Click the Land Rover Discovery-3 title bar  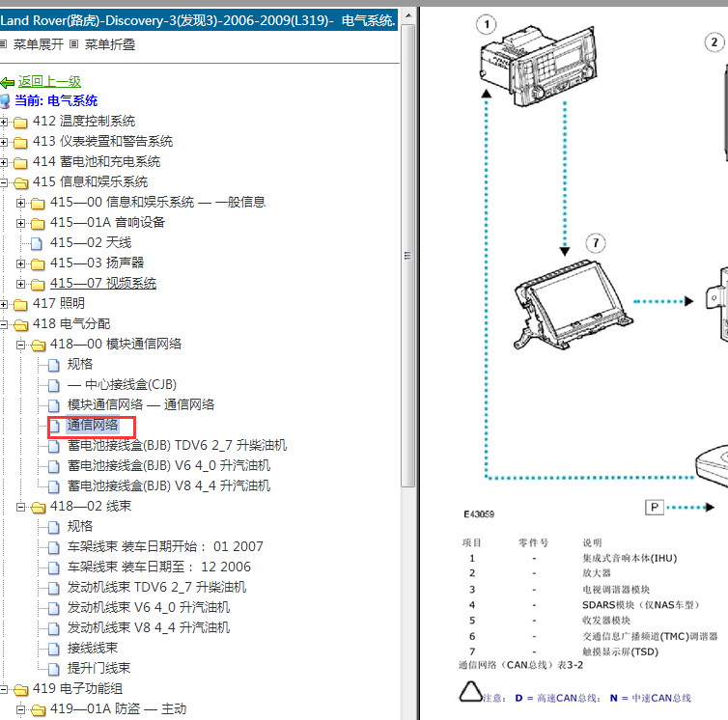tap(199, 20)
